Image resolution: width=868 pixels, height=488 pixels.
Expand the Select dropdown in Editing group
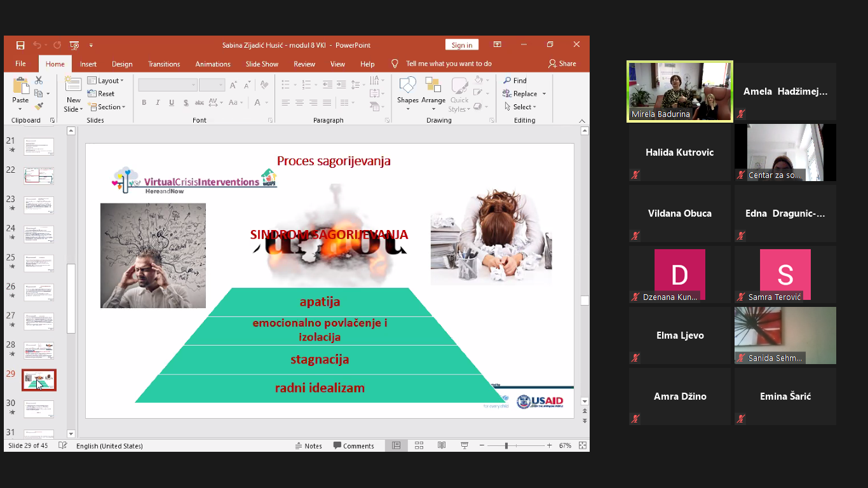(x=521, y=107)
